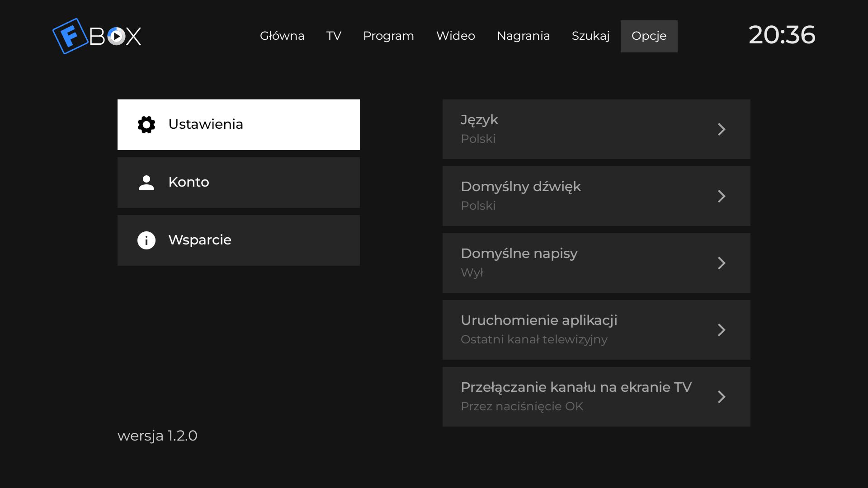Open the Wsparcie section
868x488 pixels.
[239, 240]
